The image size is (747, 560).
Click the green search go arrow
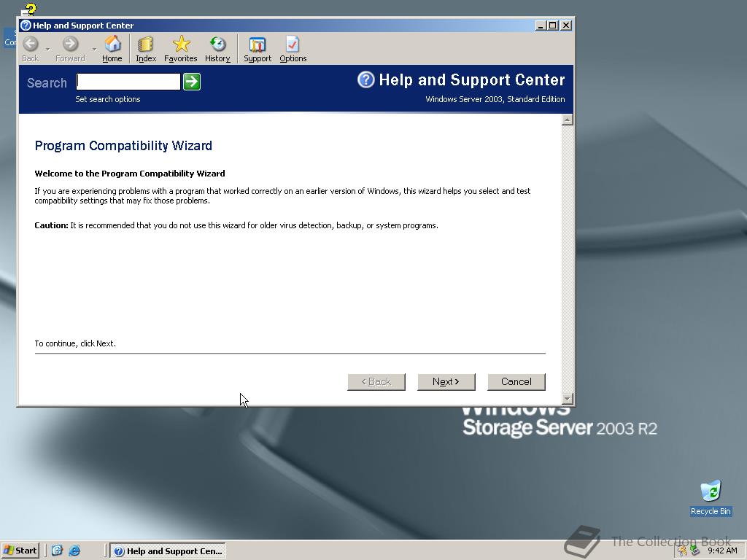192,82
